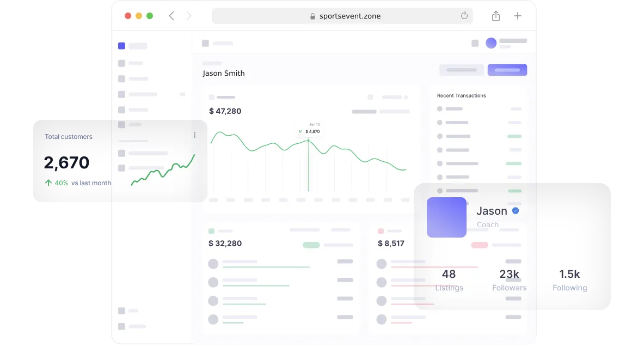Click the browser forward arrow
Viewport: 644px width, 352px height.
click(189, 16)
